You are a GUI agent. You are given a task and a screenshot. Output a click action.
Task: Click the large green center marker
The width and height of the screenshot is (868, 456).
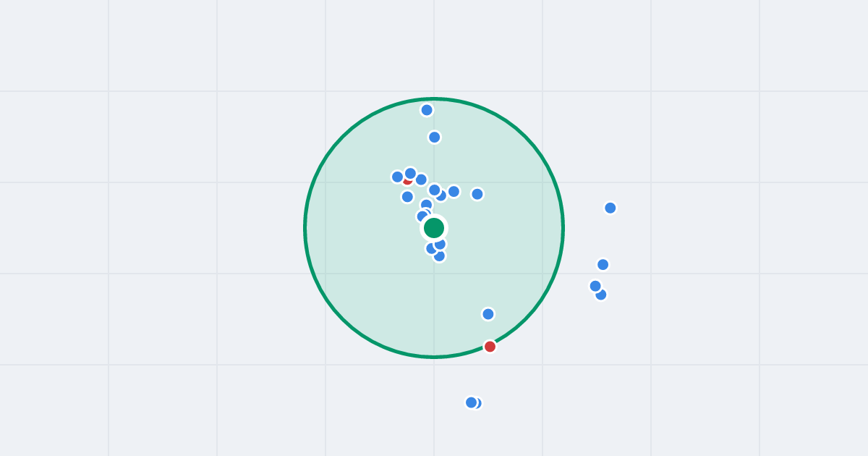(434, 228)
